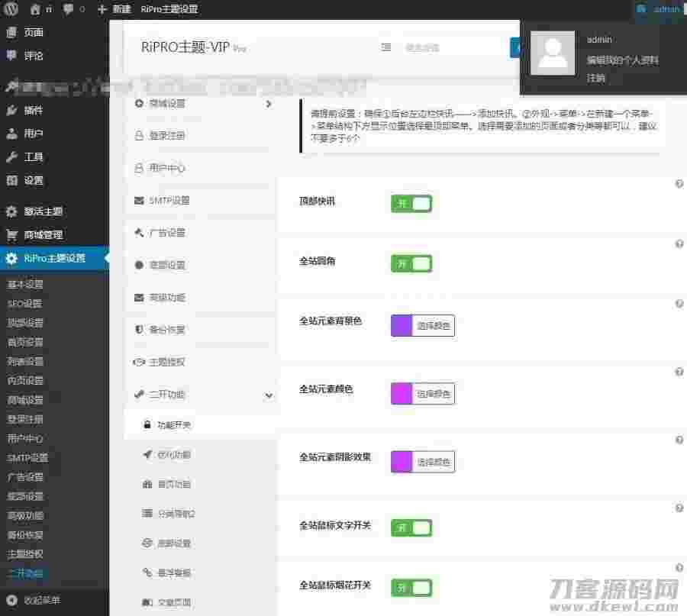The width and height of the screenshot is (687, 616).
Task: Collapse the admin menu via 收起菜单
Action: [x=41, y=600]
